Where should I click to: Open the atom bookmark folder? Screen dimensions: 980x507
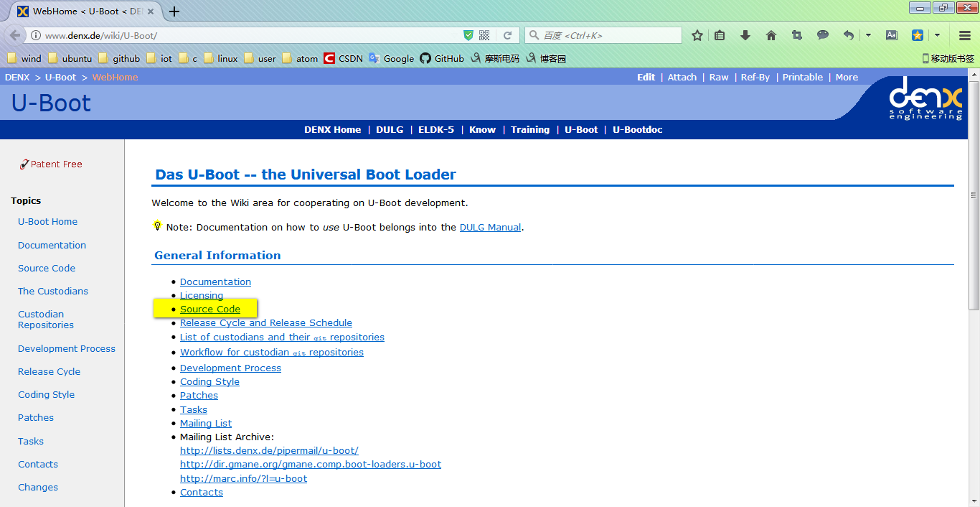click(x=300, y=58)
